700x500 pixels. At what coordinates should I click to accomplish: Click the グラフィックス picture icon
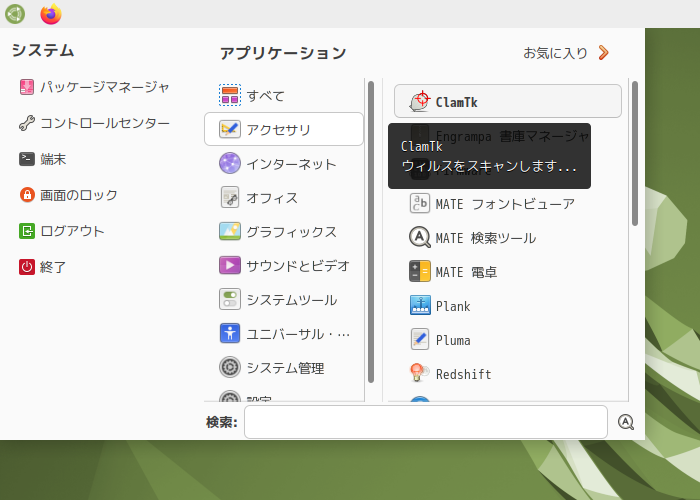[x=230, y=231]
